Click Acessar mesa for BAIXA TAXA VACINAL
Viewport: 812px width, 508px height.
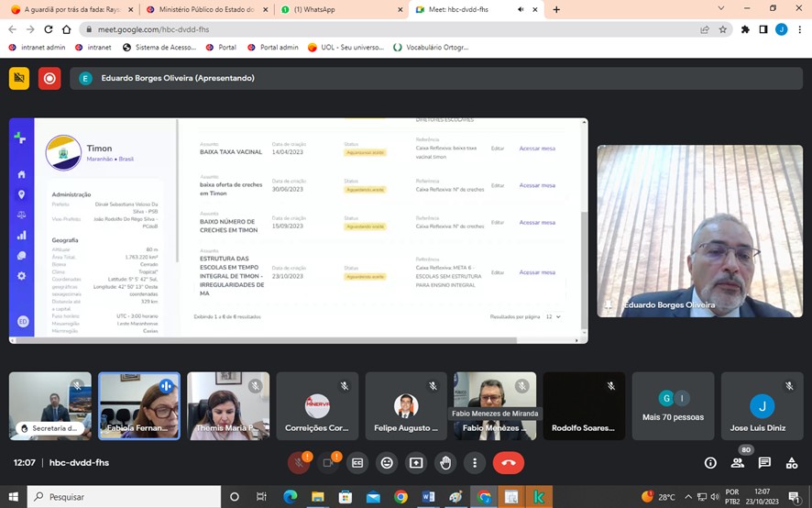pyautogui.click(x=537, y=149)
